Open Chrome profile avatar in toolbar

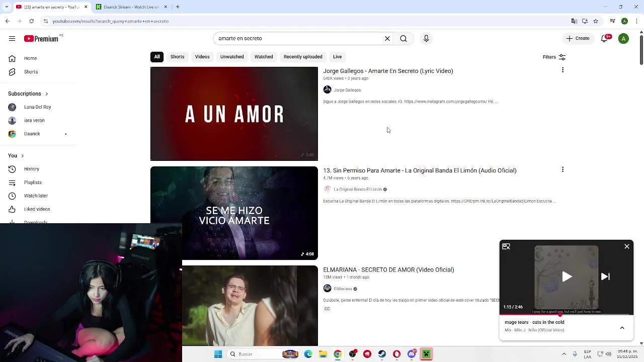click(624, 21)
